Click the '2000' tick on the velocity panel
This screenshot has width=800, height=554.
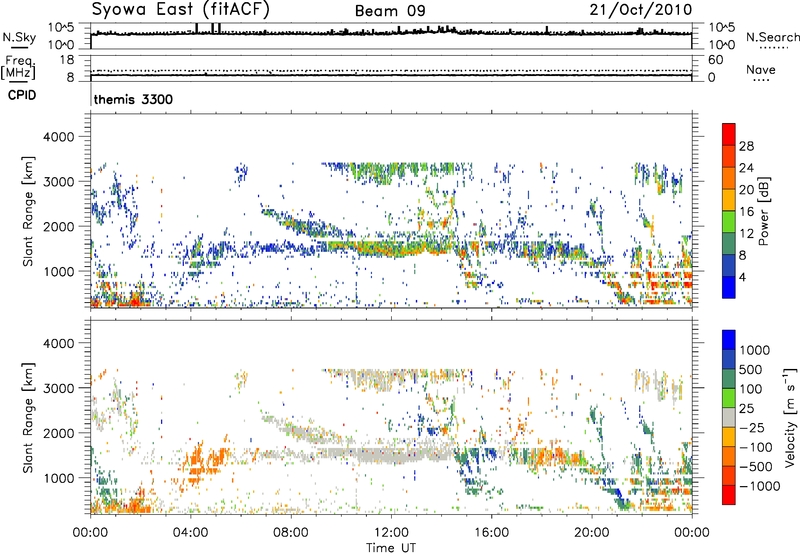58,433
